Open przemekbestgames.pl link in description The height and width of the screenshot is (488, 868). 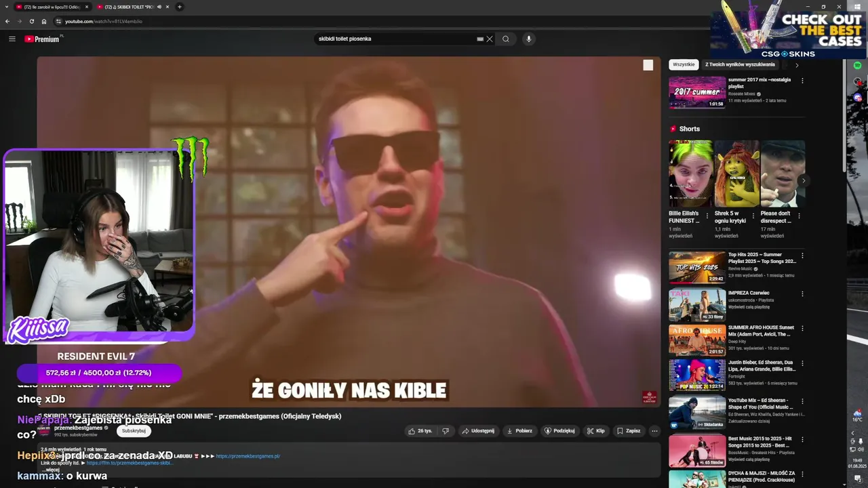pyautogui.click(x=248, y=456)
